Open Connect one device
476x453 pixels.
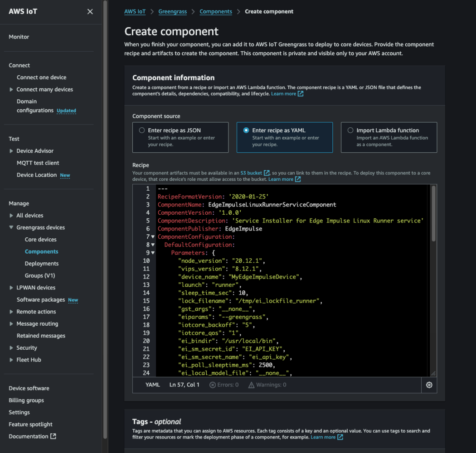[x=41, y=77]
